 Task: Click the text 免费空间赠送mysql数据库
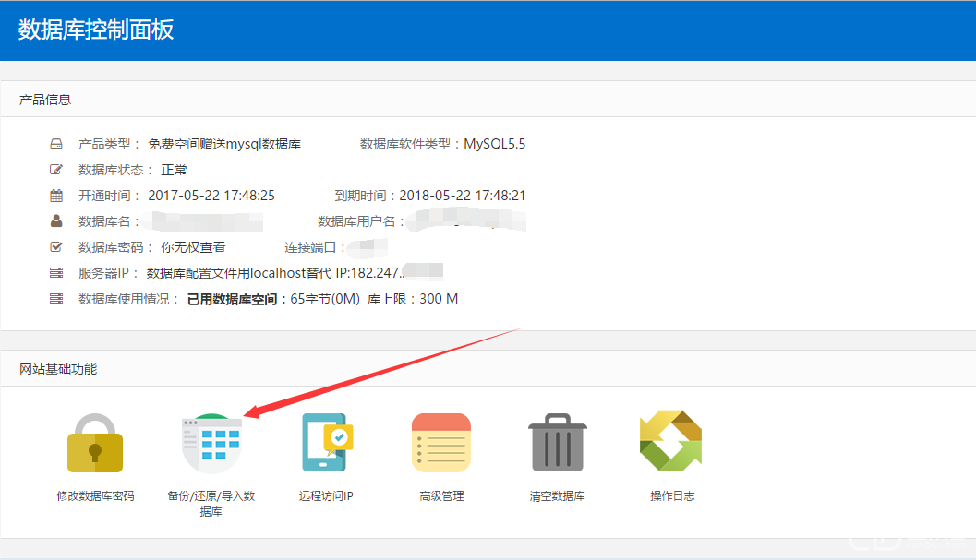point(224,144)
